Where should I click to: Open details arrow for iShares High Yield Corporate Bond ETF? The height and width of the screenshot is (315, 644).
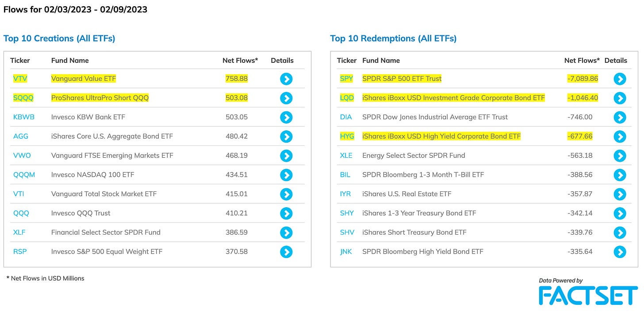click(620, 137)
